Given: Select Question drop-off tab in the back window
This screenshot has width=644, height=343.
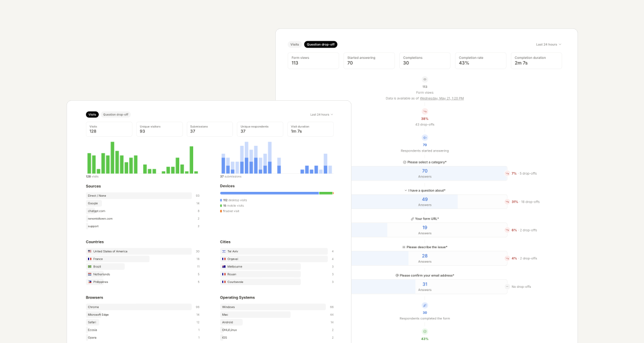Looking at the screenshot, I should (x=320, y=44).
